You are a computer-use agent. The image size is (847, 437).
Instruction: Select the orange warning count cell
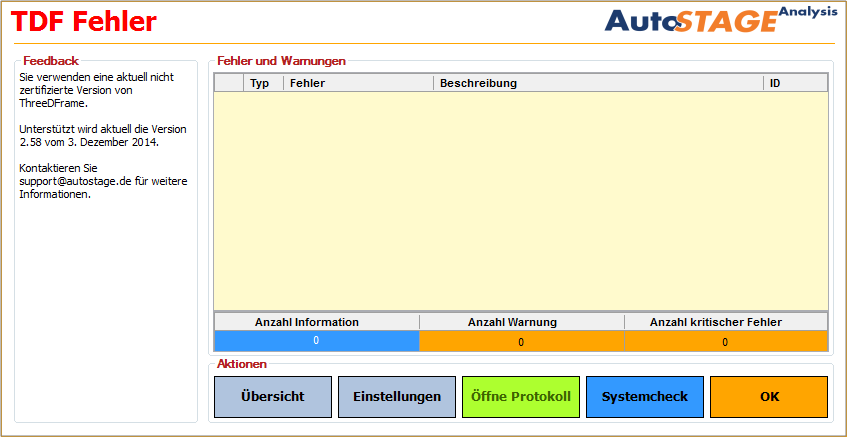click(521, 342)
